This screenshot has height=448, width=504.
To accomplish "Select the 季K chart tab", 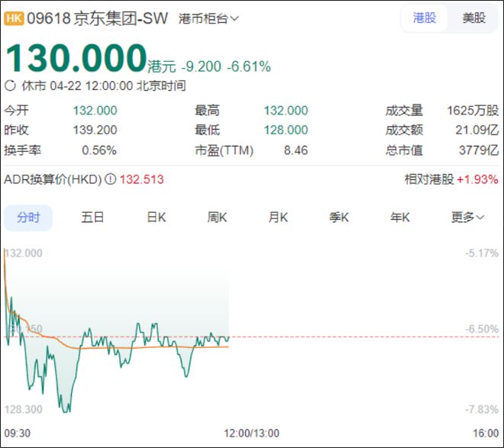I will pos(339,218).
